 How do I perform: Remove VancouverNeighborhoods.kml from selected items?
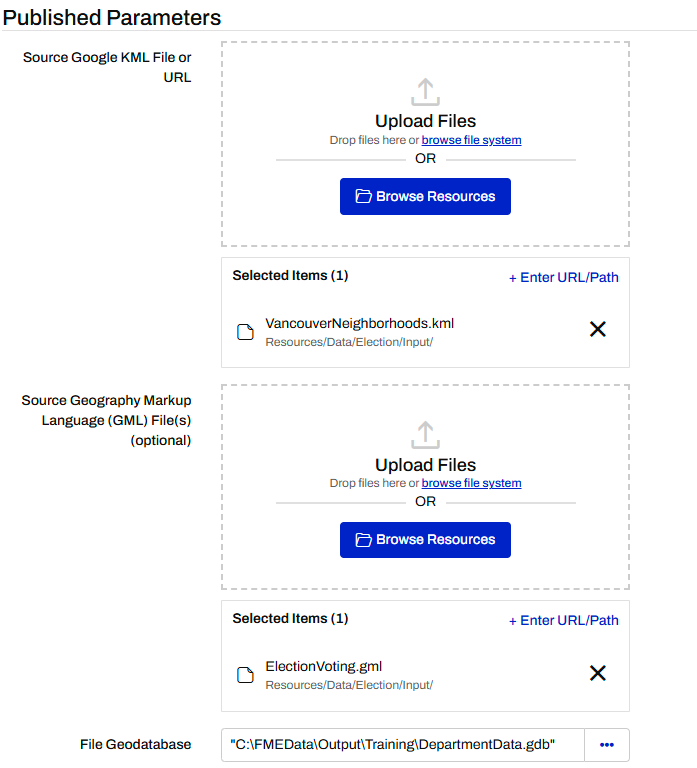(598, 329)
